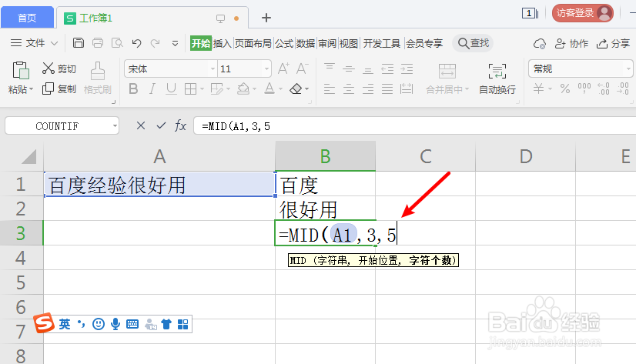Open the 数据 ribbon tab
Image resolution: width=636 pixels, height=364 pixels.
click(306, 43)
